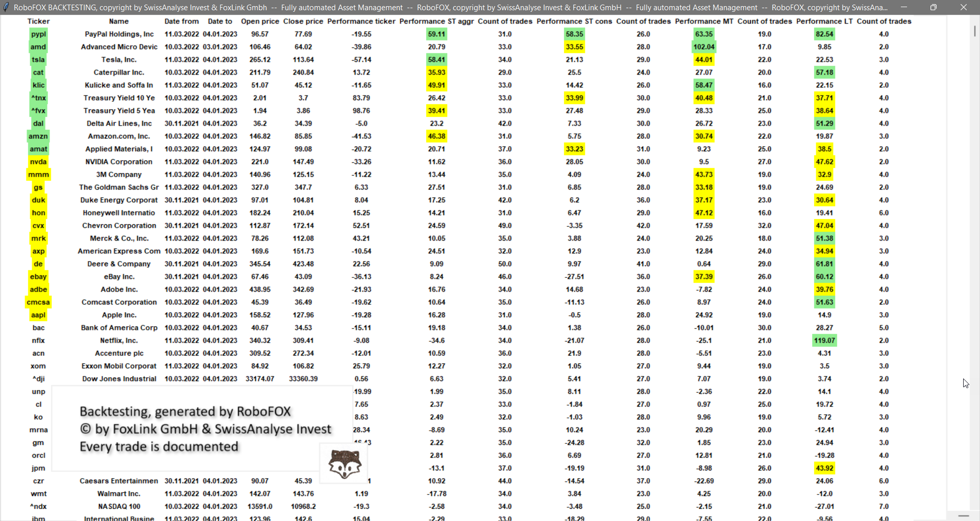Click PayPal Holdings, Inc name cell
The width and height of the screenshot is (980, 521).
tap(119, 34)
